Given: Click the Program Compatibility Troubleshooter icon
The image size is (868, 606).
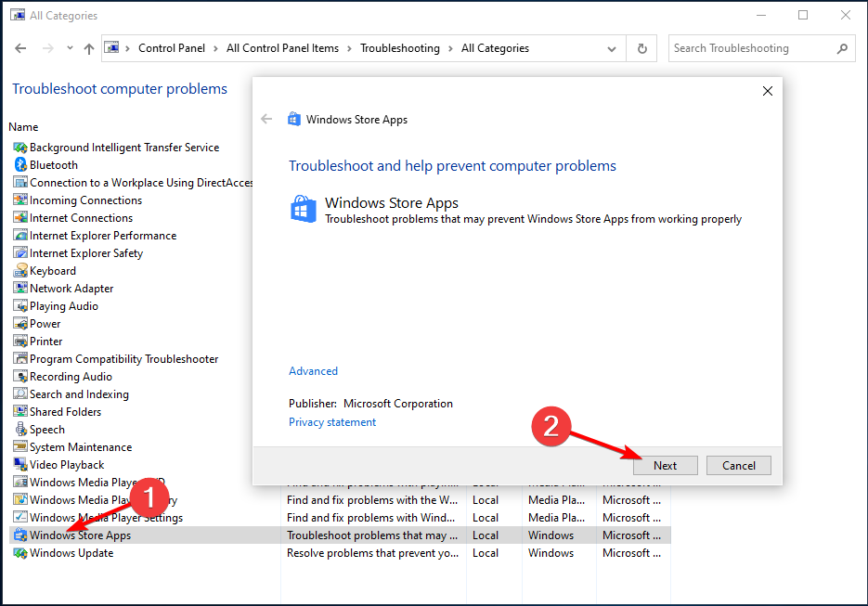Looking at the screenshot, I should (x=20, y=359).
